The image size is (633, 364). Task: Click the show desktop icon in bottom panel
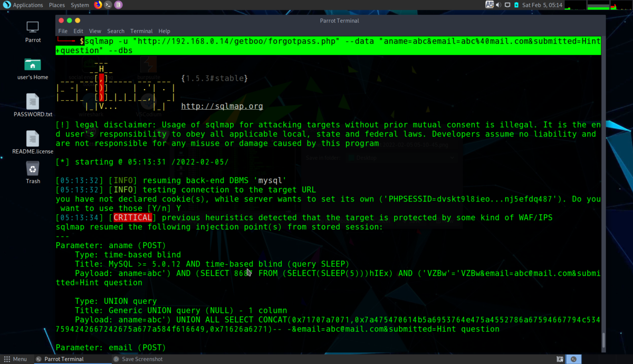pos(560,359)
